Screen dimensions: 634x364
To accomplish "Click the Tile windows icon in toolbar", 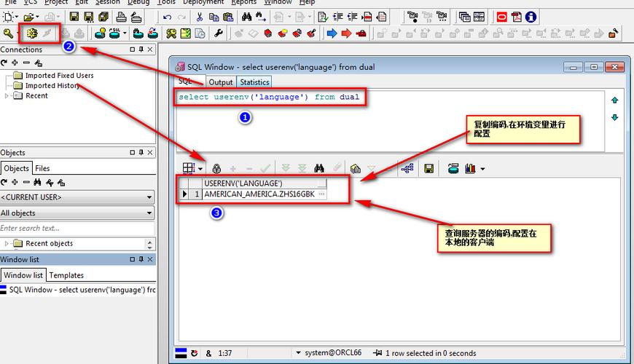I will [479, 17].
